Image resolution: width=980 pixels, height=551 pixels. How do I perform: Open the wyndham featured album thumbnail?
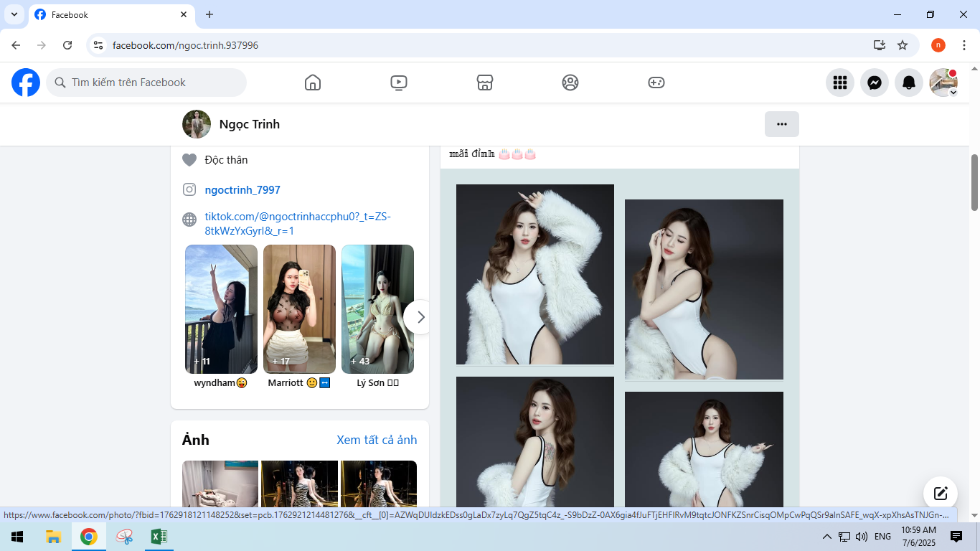coord(221,309)
